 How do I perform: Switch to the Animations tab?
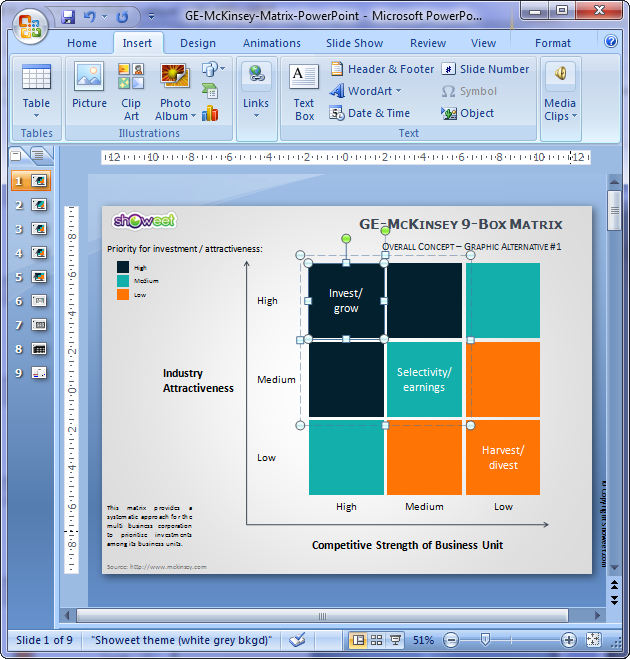click(x=272, y=43)
